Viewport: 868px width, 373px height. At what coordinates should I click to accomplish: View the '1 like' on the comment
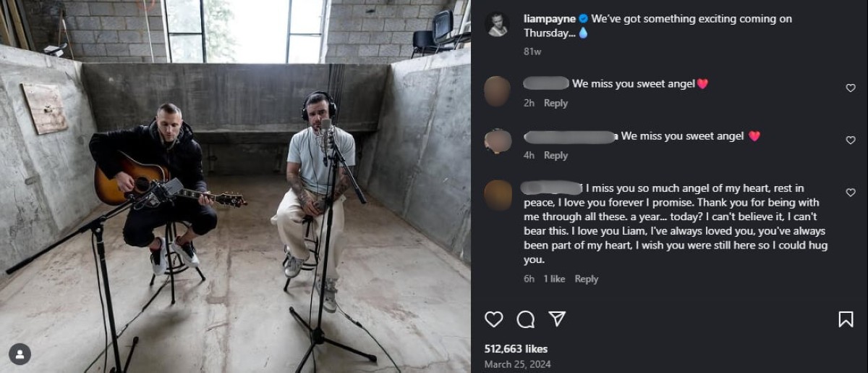[555, 279]
